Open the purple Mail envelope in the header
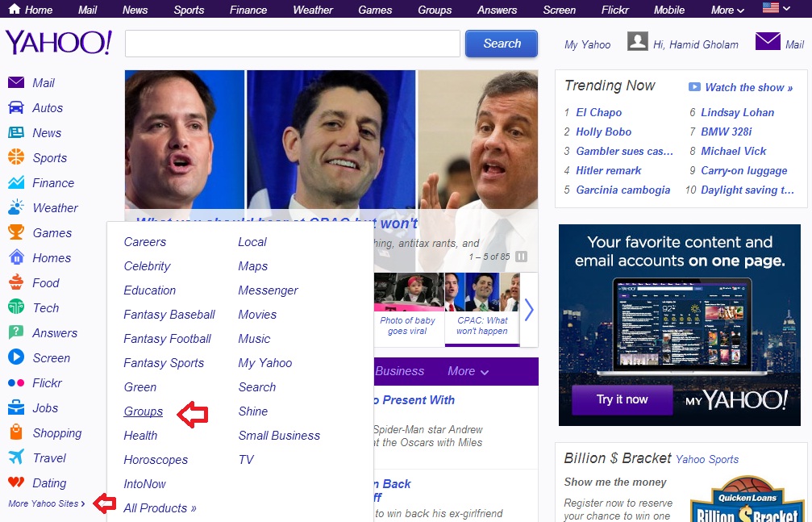 [768, 41]
